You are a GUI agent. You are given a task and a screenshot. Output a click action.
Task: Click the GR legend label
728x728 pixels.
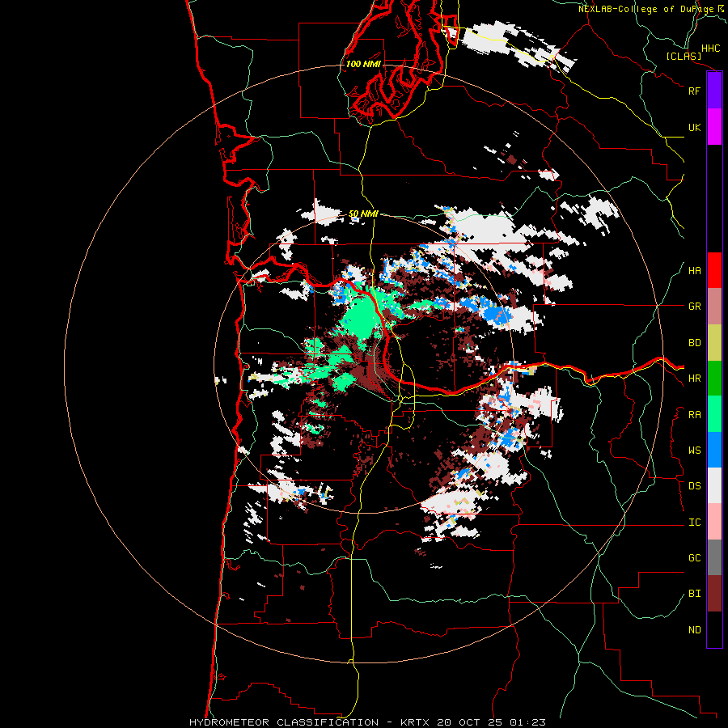pos(694,307)
